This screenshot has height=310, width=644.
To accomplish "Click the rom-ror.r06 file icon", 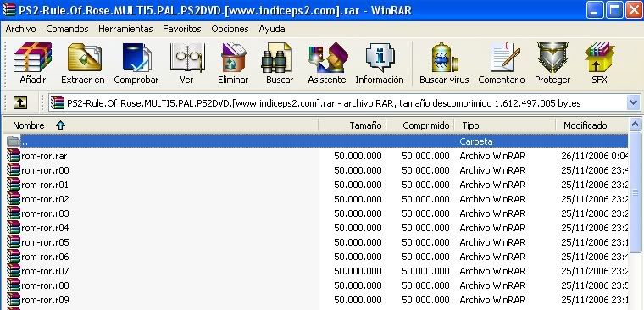I will [x=14, y=256].
